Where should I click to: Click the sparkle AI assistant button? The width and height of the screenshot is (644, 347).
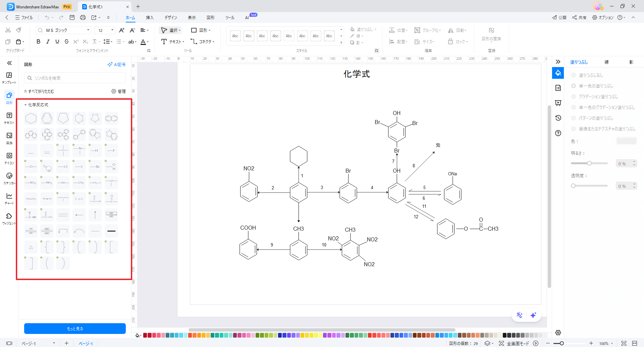(533, 315)
